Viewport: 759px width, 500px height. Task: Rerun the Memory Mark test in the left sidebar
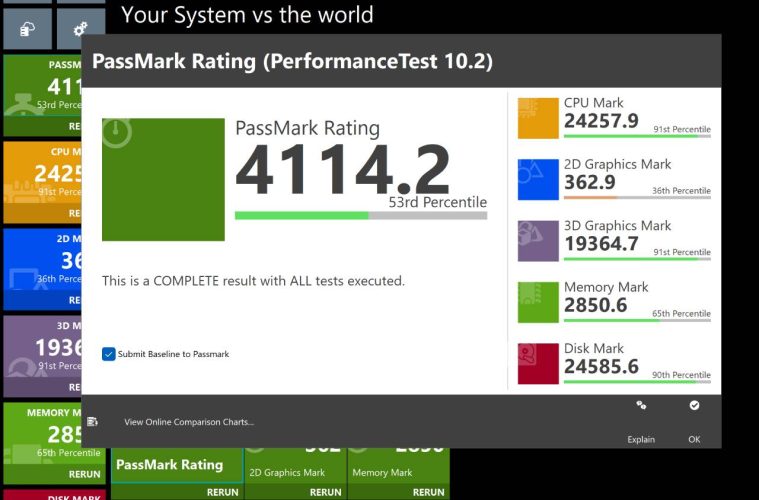84,474
